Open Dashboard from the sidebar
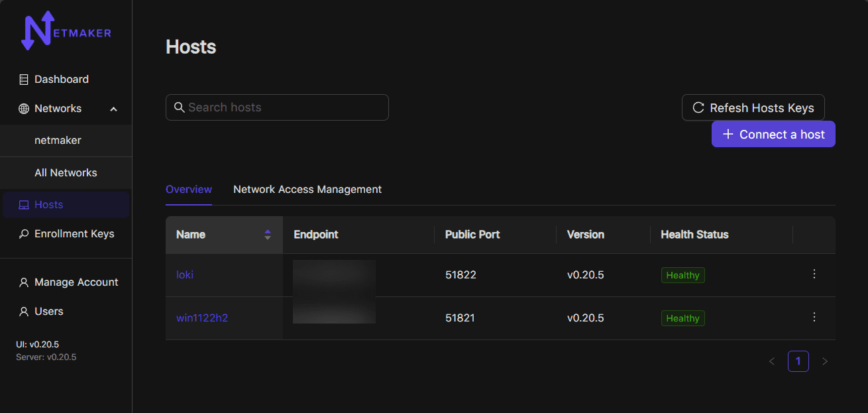This screenshot has height=413, width=868. 61,80
